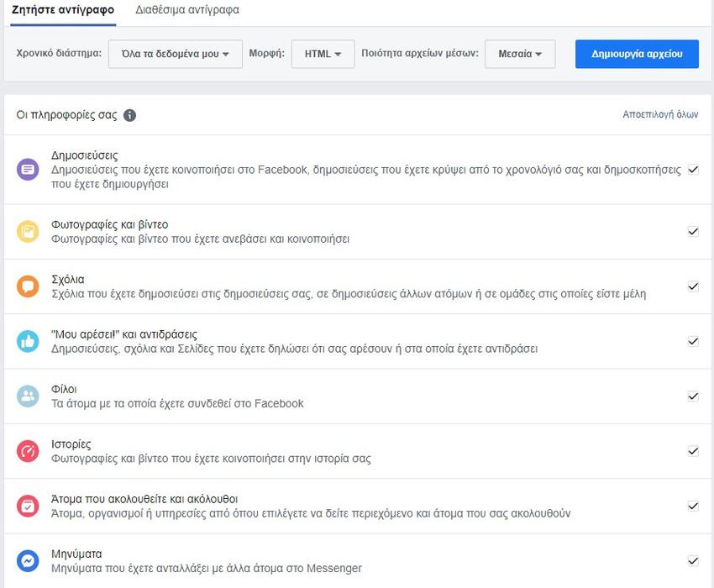
Task: Open the HTML format dropdown
Action: tap(323, 54)
